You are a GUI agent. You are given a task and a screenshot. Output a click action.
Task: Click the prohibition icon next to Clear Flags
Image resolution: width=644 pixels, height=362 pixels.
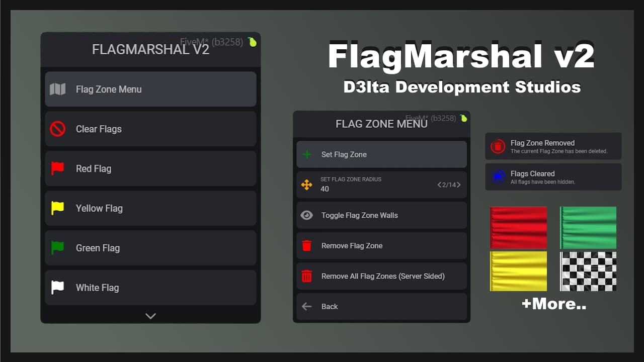pos(58,129)
